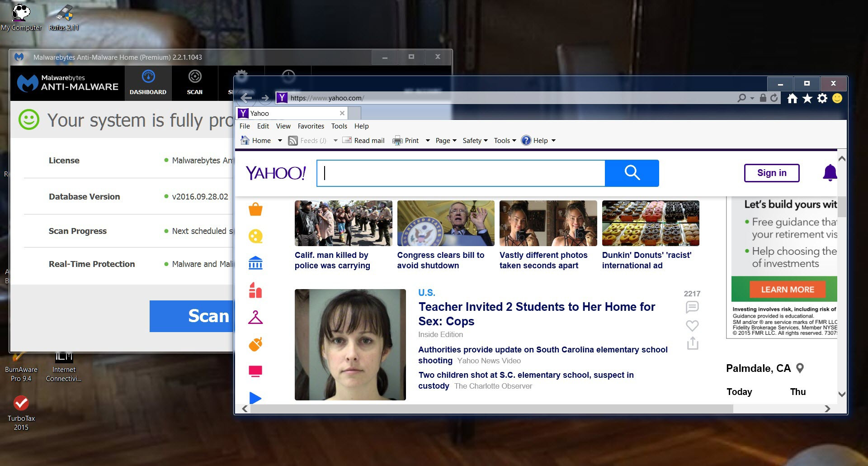The height and width of the screenshot is (466, 868).
Task: Click the Yahoo Sign in button
Action: click(772, 173)
